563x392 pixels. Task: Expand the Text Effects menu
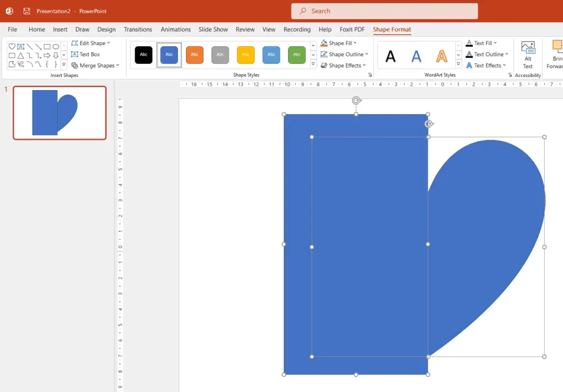tap(486, 65)
